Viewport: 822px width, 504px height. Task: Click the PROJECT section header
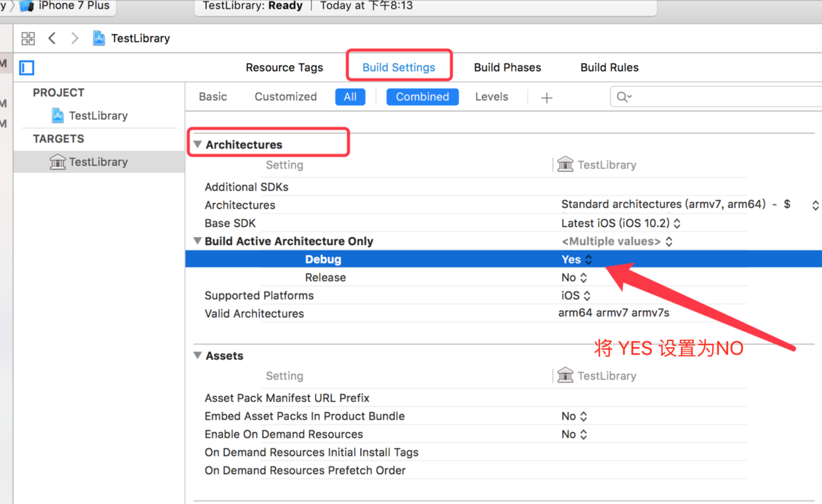[59, 93]
